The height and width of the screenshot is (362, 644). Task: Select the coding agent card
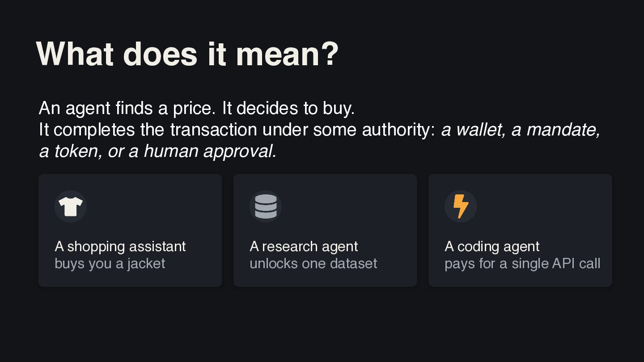click(x=520, y=230)
